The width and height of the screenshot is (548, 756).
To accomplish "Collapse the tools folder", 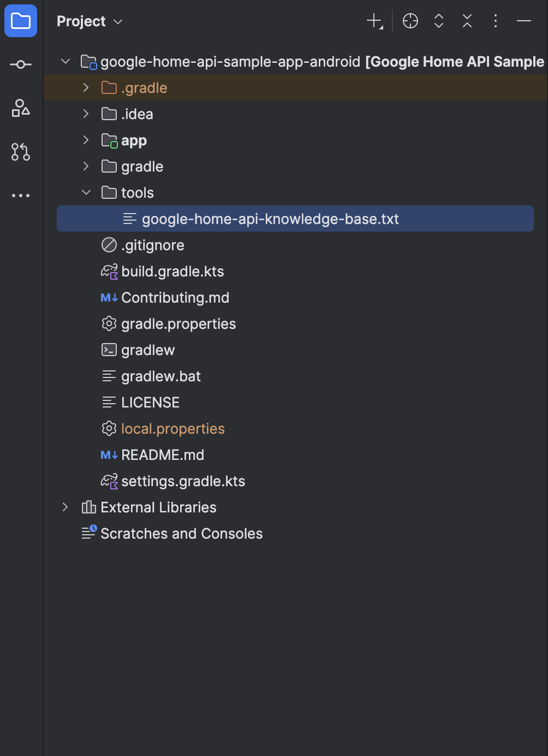I will [x=86, y=192].
